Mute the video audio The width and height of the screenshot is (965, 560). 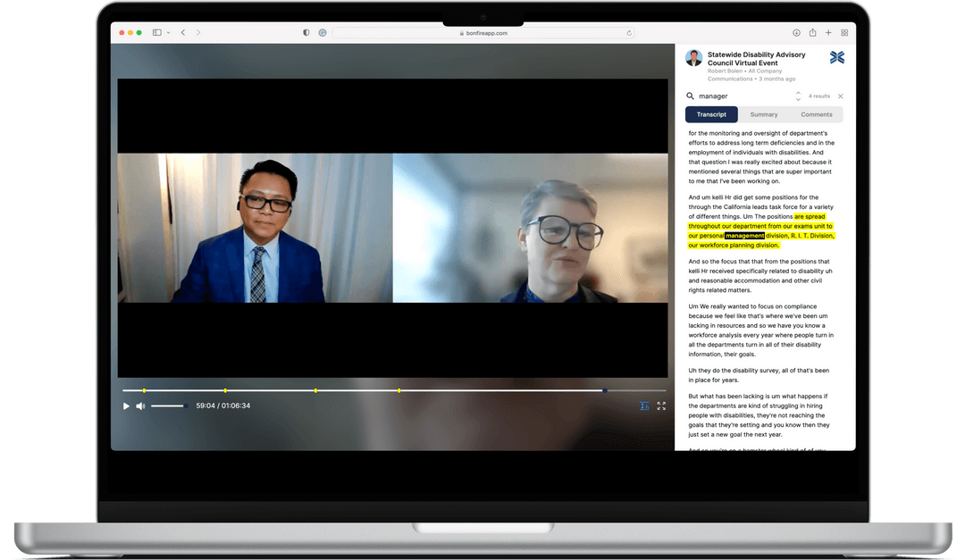140,406
